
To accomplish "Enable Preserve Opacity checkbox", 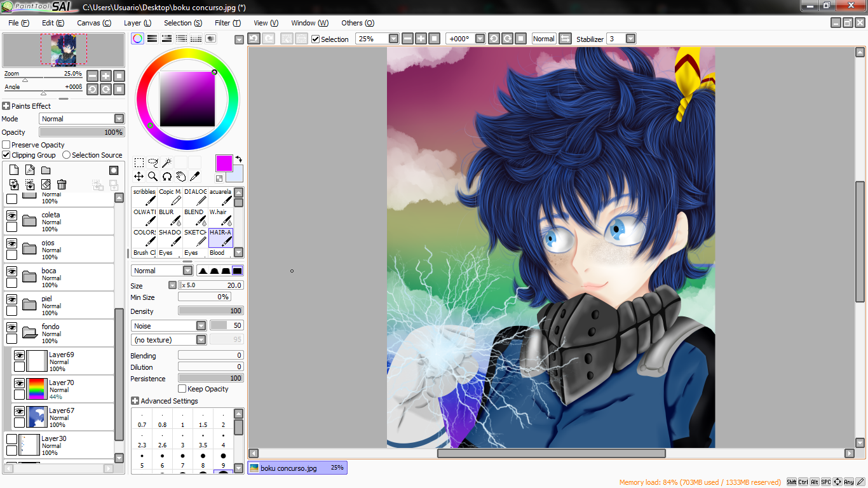I will (6, 145).
